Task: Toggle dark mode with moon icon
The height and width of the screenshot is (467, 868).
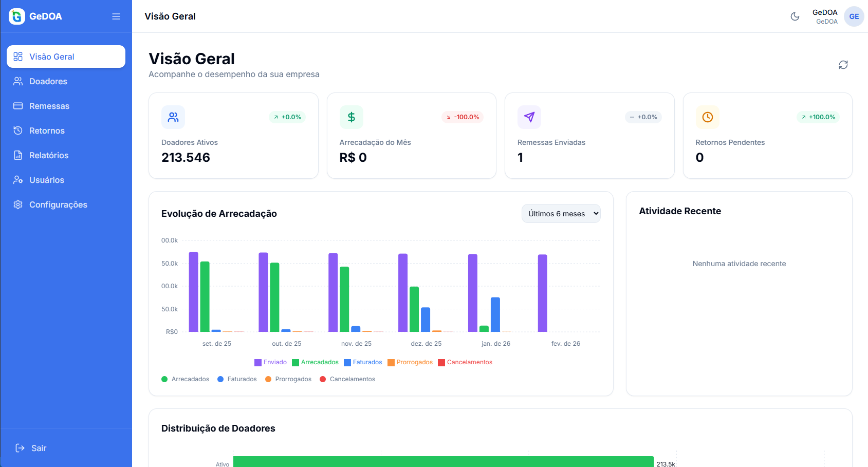Action: pyautogui.click(x=795, y=16)
